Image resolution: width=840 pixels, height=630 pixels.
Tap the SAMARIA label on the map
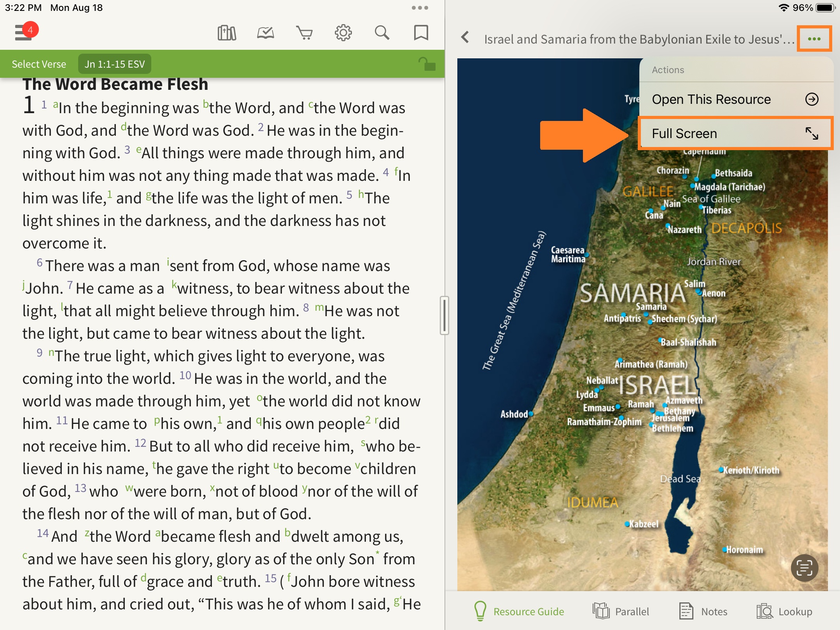click(x=632, y=293)
